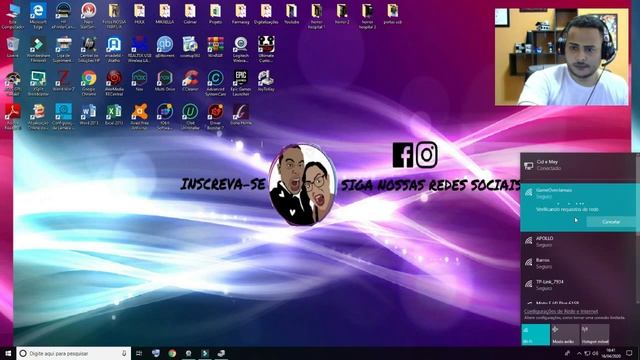This screenshot has width=640, height=360.
Task: Toggle the Modo avião tile
Action: [565, 334]
